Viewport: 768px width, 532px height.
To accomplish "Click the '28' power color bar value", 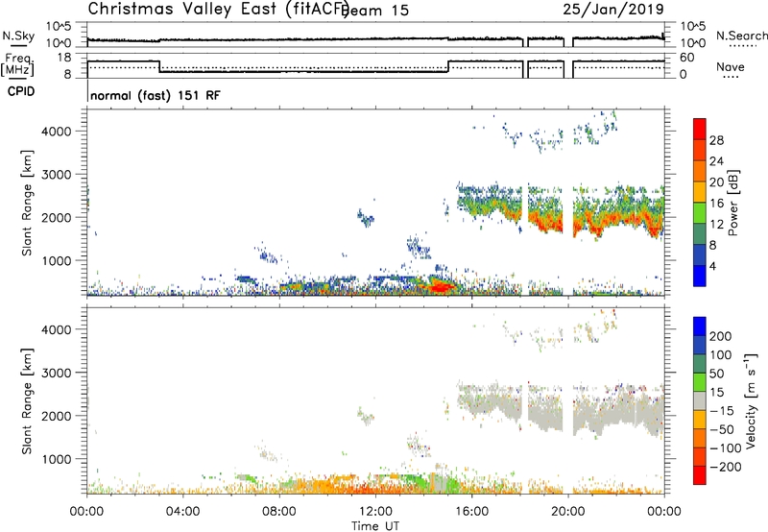I will coord(716,140).
